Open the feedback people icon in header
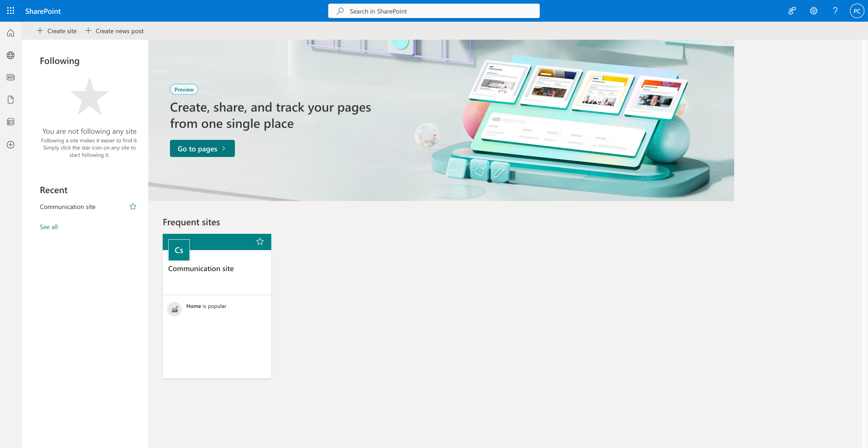The width and height of the screenshot is (868, 448). click(x=792, y=11)
